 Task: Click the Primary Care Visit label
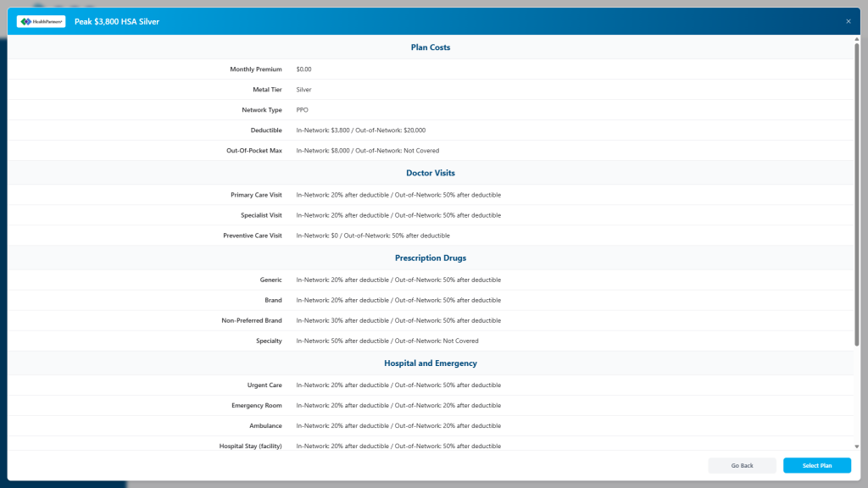tap(256, 195)
